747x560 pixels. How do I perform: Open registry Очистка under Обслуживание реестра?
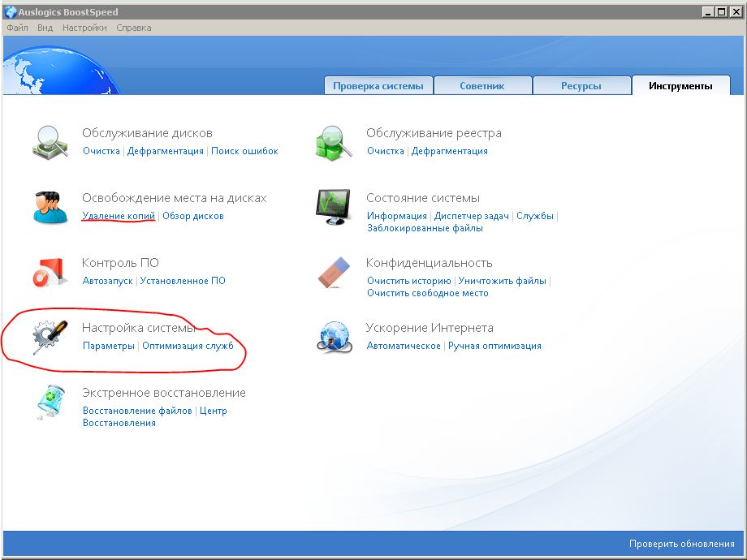[x=386, y=151]
